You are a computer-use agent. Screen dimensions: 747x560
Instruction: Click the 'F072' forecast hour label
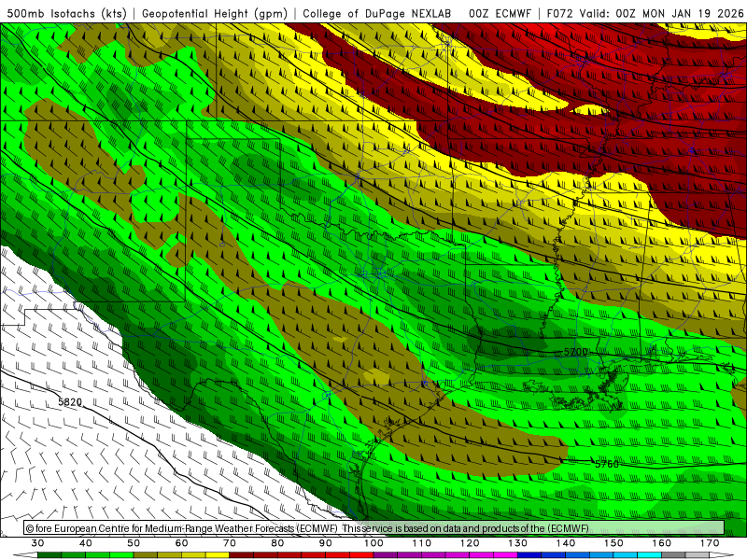[560, 13]
